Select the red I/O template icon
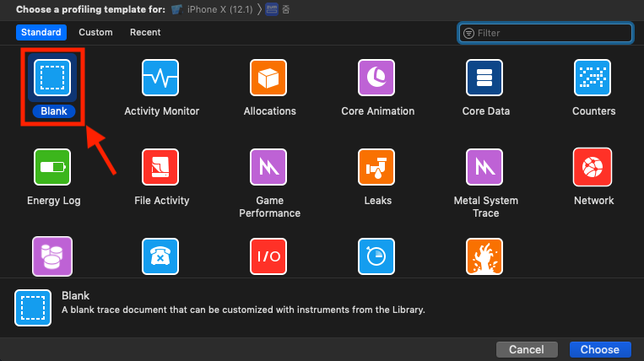Image resolution: width=644 pixels, height=361 pixels. click(x=269, y=256)
